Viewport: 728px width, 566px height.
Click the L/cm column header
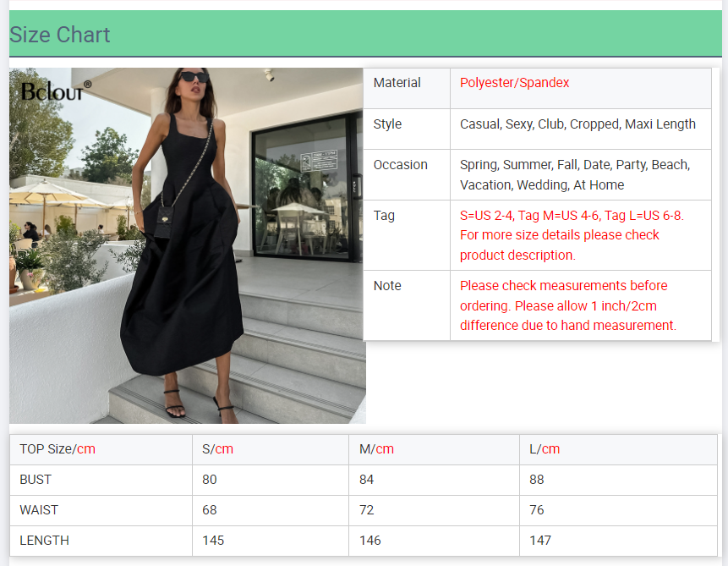(545, 449)
